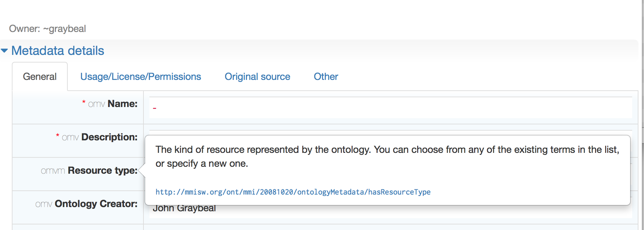Click the Name field label
This screenshot has height=230, width=644.
click(123, 104)
